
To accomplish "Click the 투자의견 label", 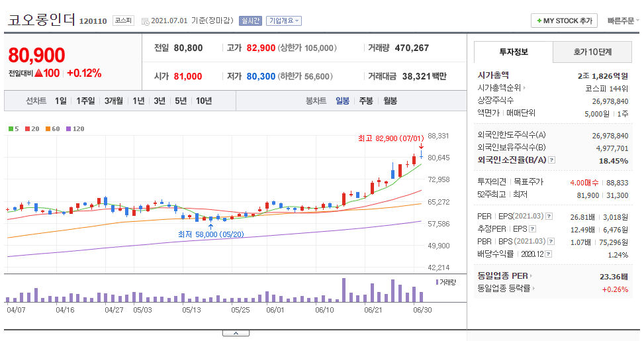I will [x=492, y=181].
